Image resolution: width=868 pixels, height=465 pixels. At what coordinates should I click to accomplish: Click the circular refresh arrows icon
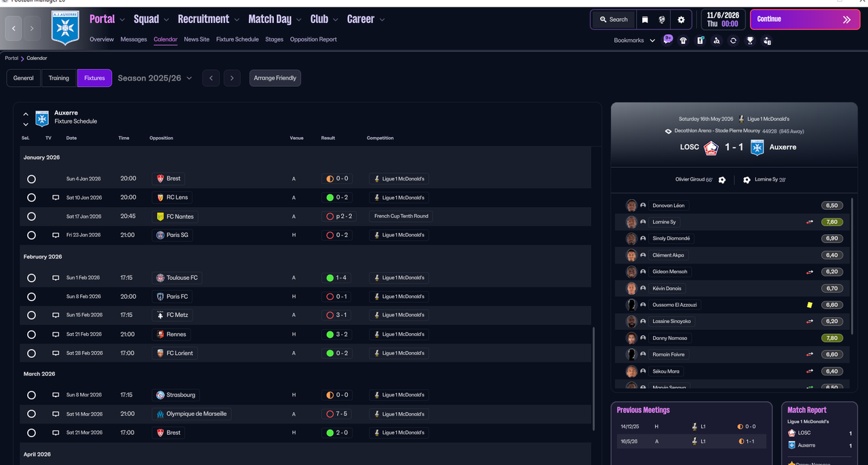tap(733, 40)
